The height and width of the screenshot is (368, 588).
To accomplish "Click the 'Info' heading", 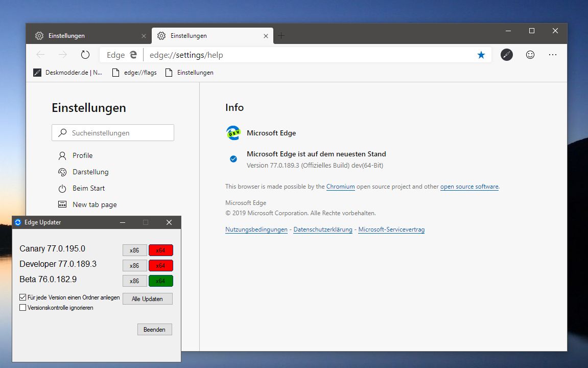I will 234,108.
